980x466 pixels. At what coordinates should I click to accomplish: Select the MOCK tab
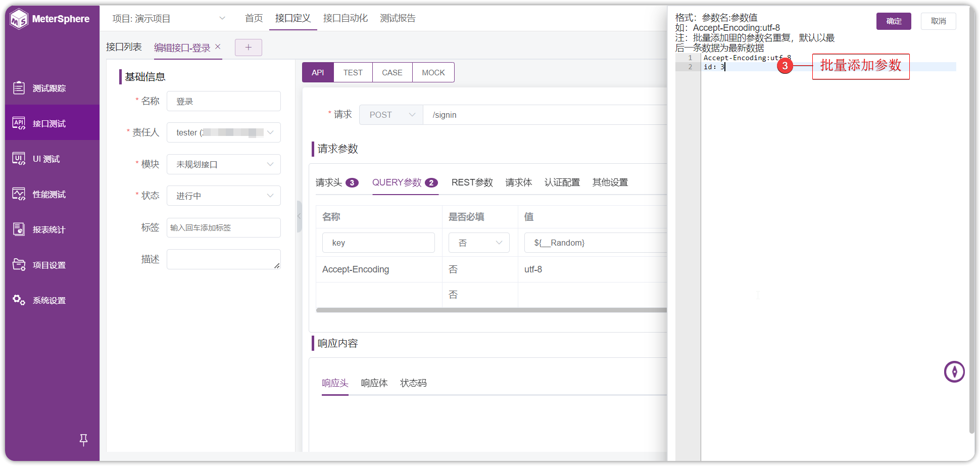pos(433,72)
